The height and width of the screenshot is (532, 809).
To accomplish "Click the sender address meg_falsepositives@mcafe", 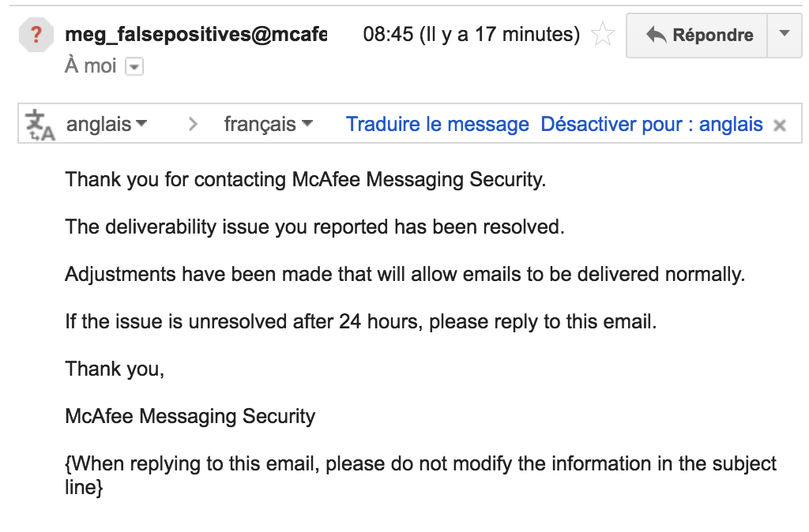I will [x=196, y=35].
